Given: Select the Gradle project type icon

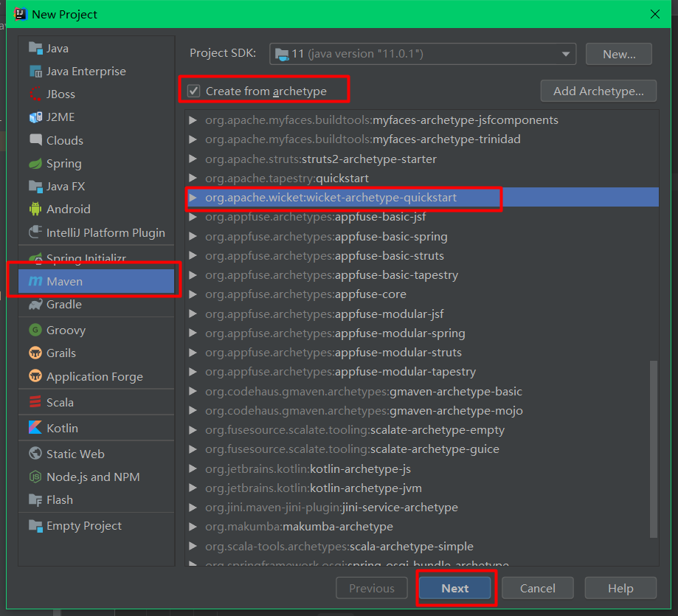Looking at the screenshot, I should click(x=35, y=305).
